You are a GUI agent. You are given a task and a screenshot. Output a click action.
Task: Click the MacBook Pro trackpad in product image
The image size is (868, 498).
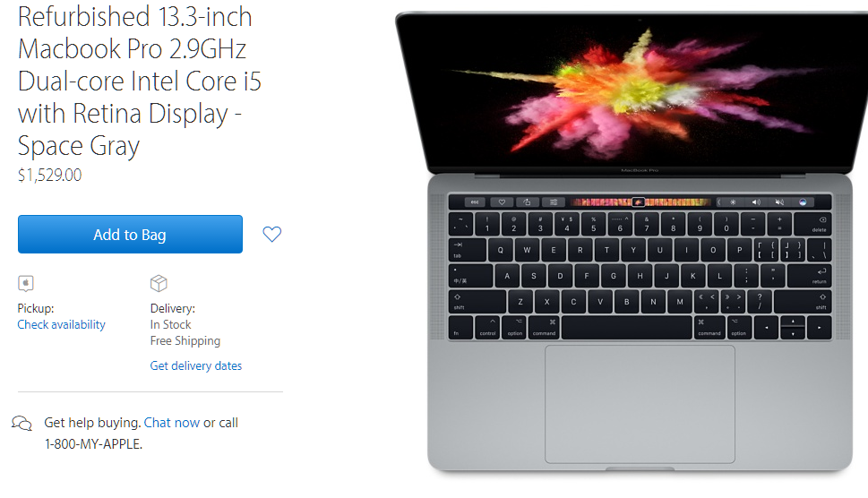click(x=640, y=405)
